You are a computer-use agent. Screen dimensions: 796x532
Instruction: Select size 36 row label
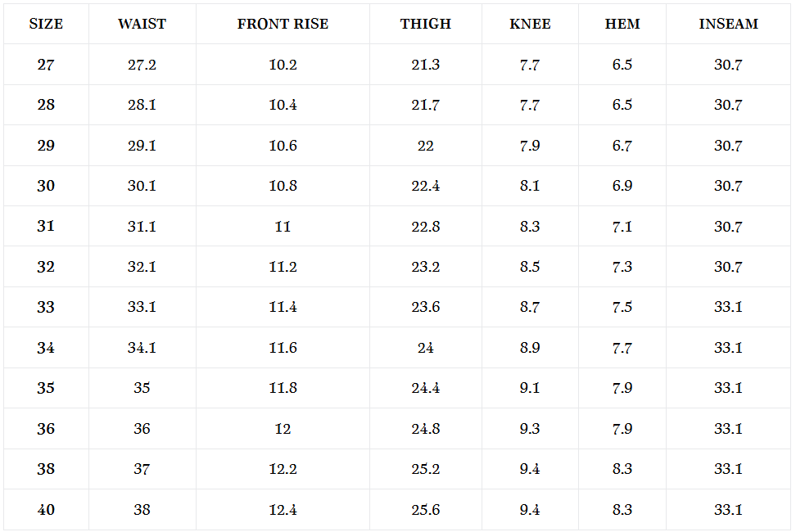46,429
